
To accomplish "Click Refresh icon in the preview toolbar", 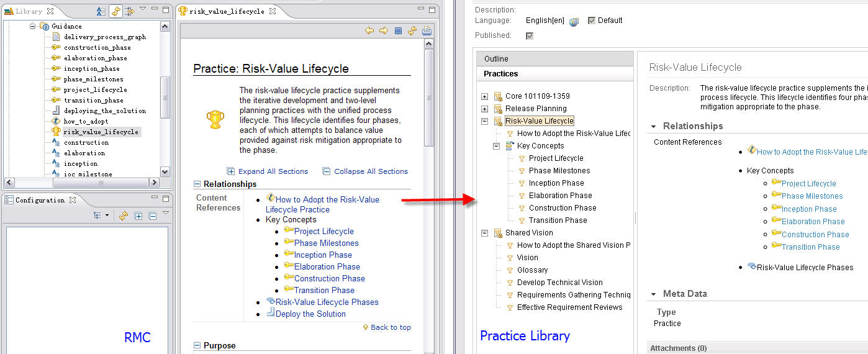I will pos(412,30).
